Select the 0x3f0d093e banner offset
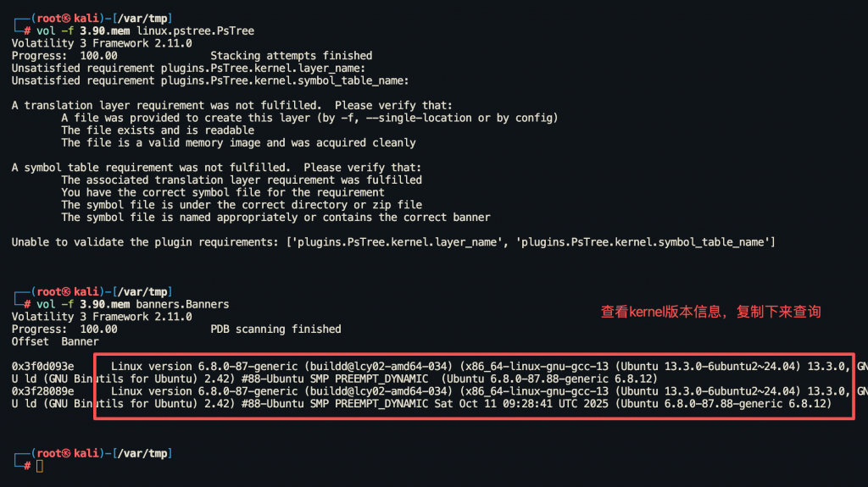The width and height of the screenshot is (868, 487). 42,366
